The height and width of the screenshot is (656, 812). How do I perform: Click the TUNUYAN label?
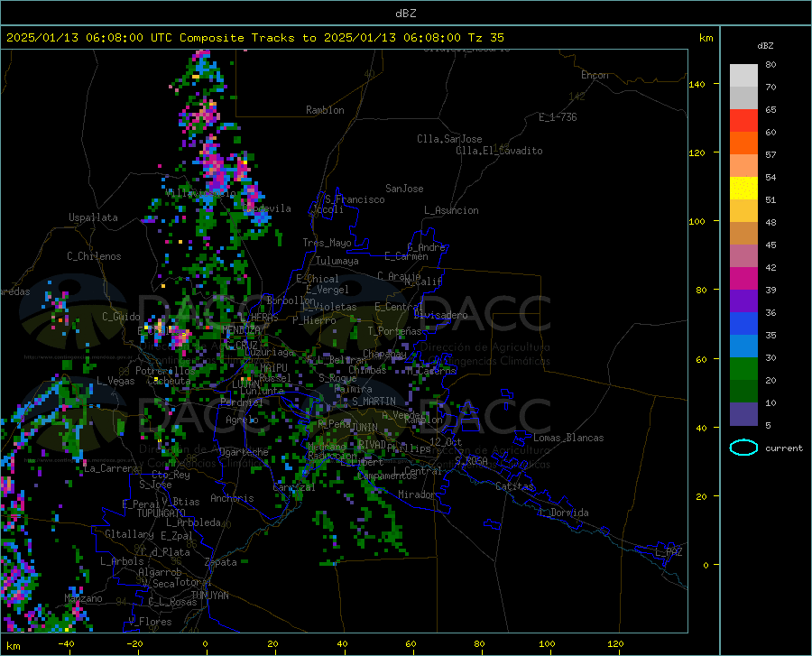point(209,596)
